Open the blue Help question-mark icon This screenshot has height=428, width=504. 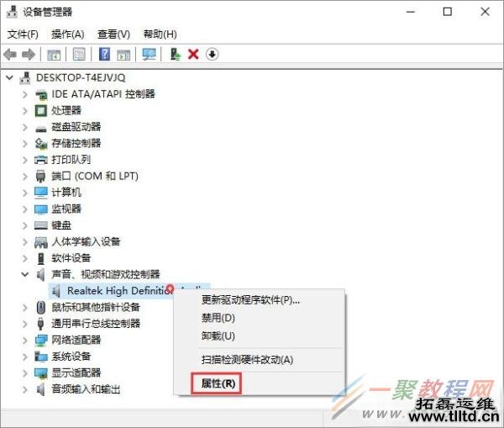pyautogui.click(x=104, y=54)
